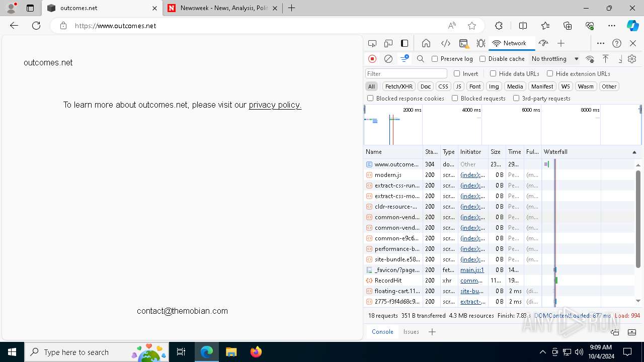Stop recording the network log
This screenshot has width=644, height=362.
[x=372, y=59]
